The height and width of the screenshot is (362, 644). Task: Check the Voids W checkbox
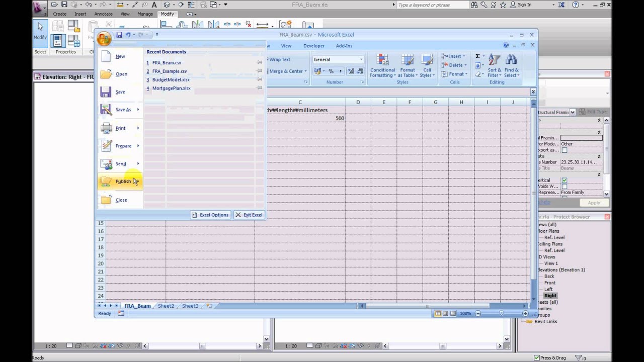564,186
